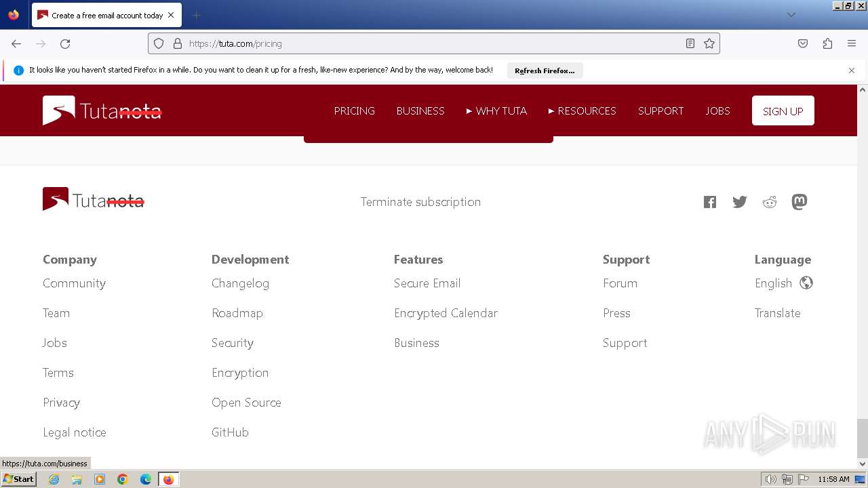Open the Press link

tap(616, 313)
